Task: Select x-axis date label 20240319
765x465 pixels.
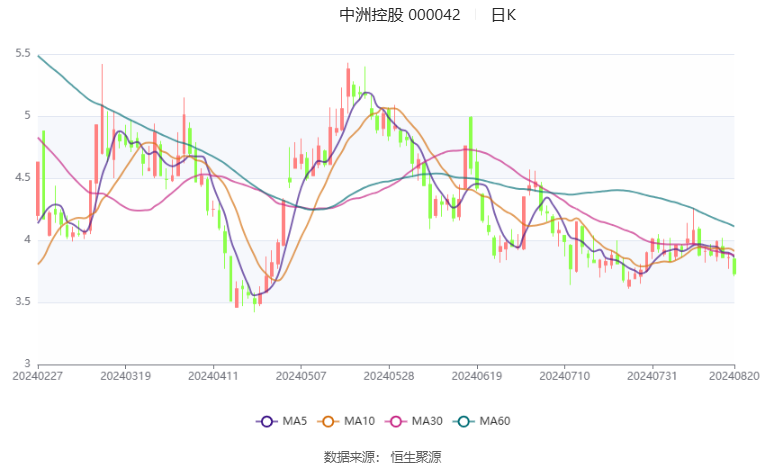Action: click(125, 376)
